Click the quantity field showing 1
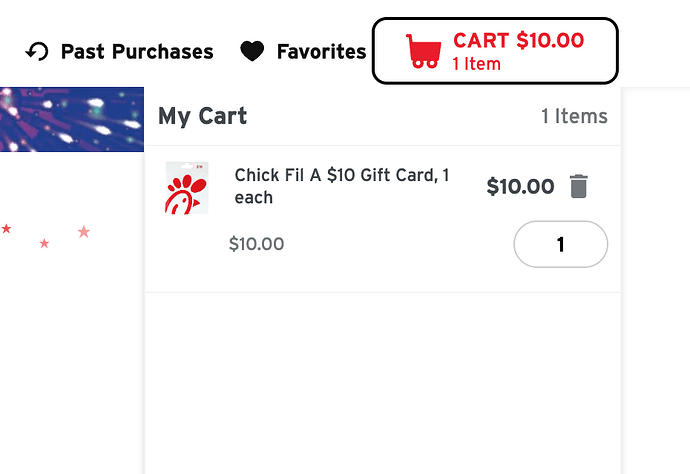Screen dimensions: 690x474 pos(561,244)
